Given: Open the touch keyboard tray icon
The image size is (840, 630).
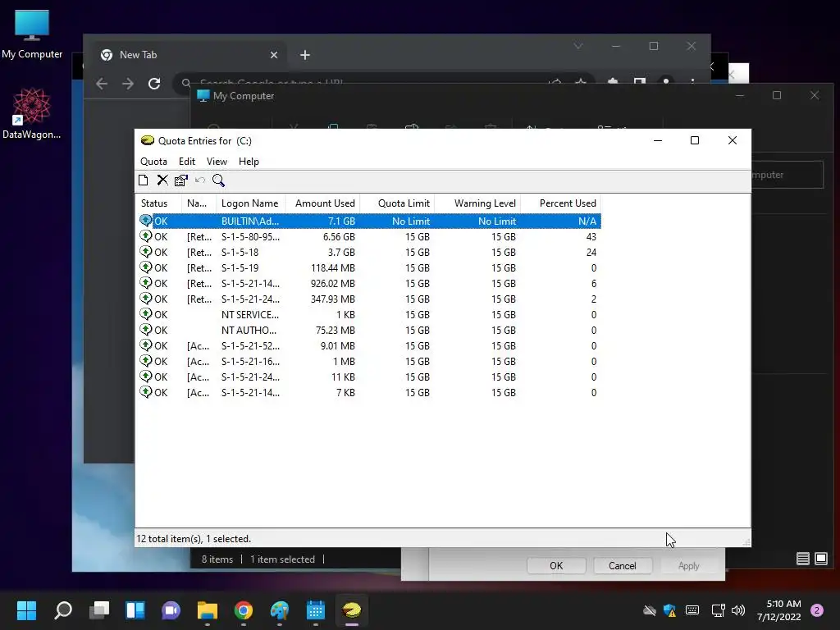Looking at the screenshot, I should [692, 610].
